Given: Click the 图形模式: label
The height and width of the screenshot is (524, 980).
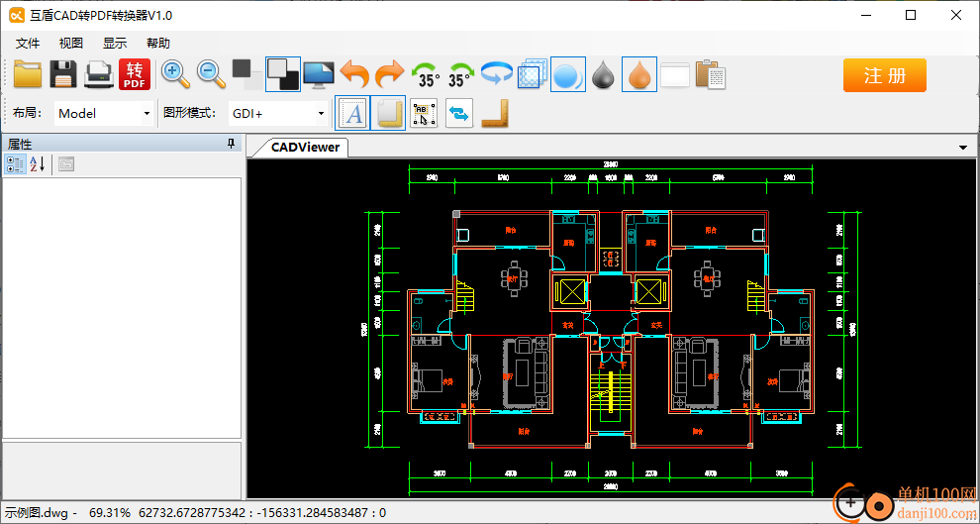Looking at the screenshot, I should (190, 114).
